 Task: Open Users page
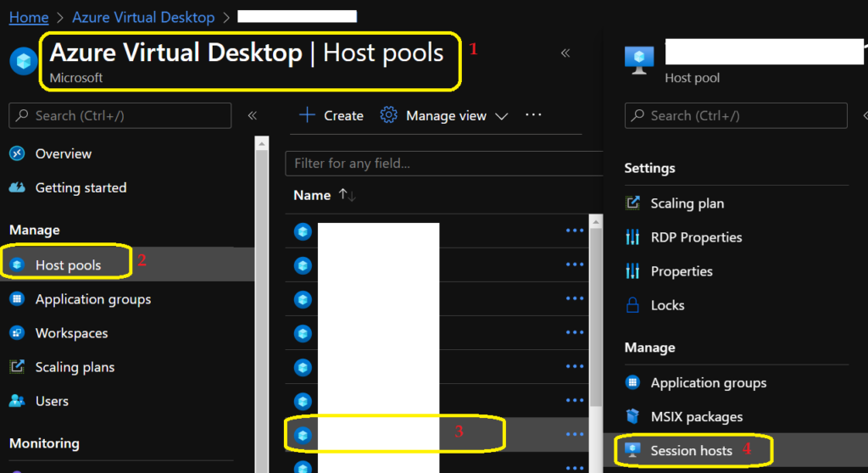[52, 401]
